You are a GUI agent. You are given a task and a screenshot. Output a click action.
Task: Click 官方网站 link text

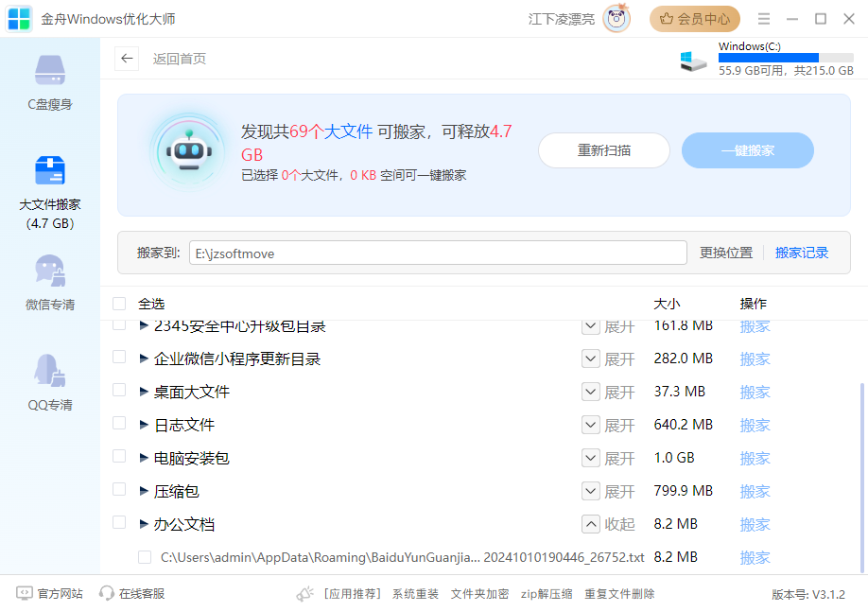coord(60,594)
